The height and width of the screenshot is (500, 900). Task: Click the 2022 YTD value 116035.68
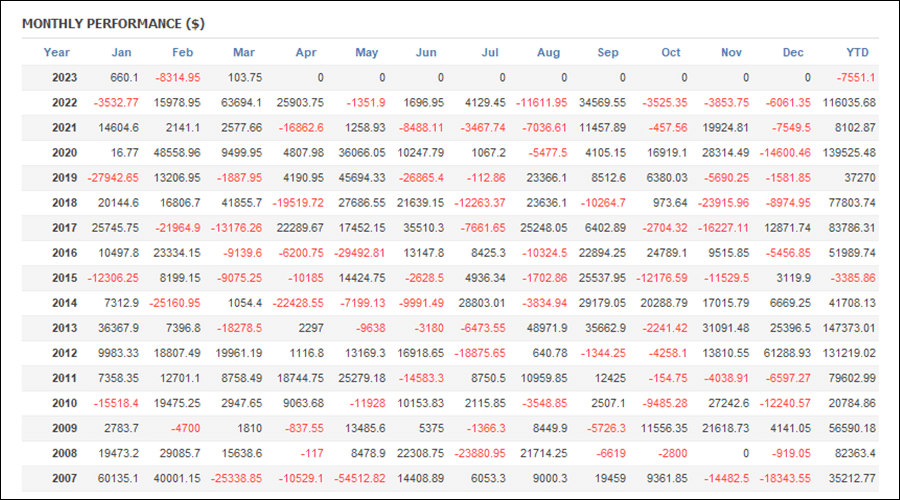pos(849,103)
